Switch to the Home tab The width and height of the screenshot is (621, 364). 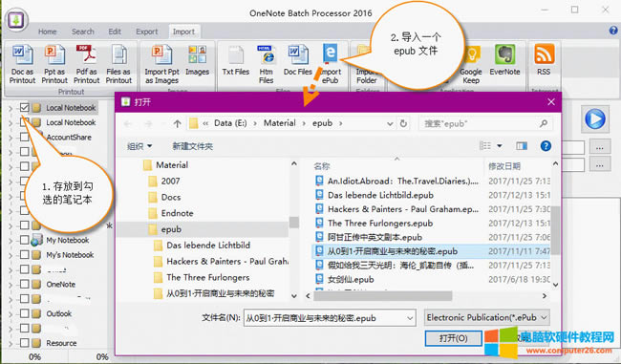(48, 32)
